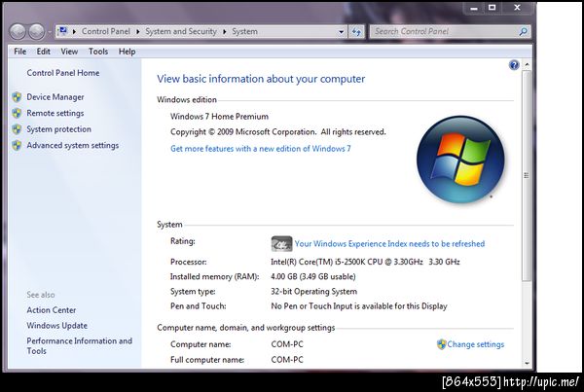This screenshot has width=584, height=392.
Task: Go to Control Panel Home
Action: (x=63, y=73)
